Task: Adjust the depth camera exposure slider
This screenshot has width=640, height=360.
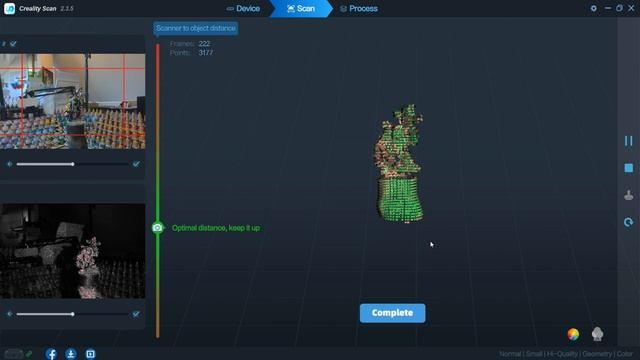Action: (x=73, y=314)
